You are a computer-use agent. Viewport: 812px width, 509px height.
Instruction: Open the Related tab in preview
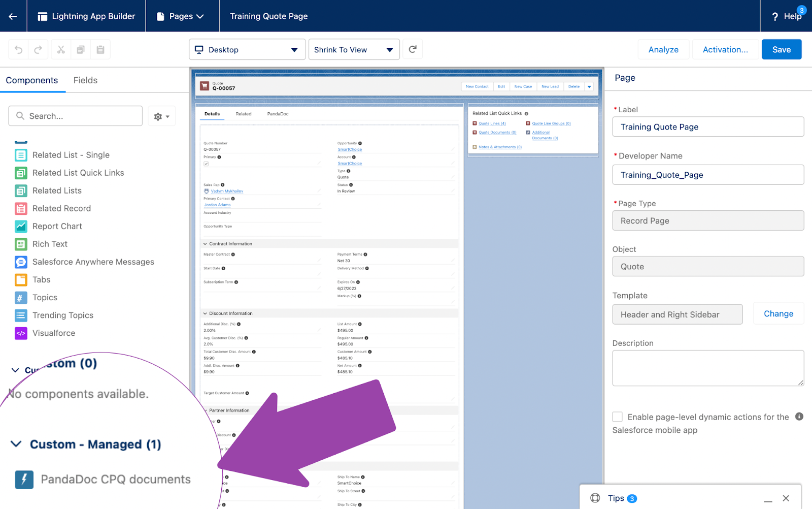[244, 114]
